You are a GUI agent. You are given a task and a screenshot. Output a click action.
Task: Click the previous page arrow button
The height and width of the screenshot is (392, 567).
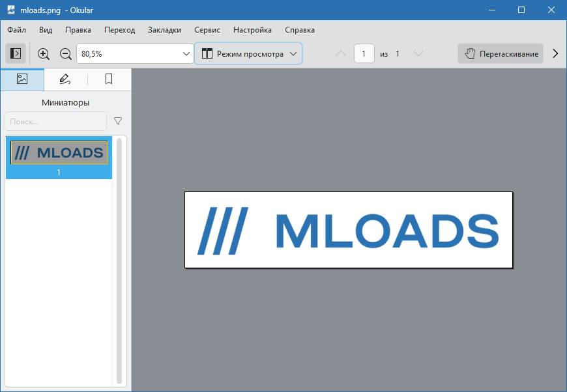click(340, 53)
